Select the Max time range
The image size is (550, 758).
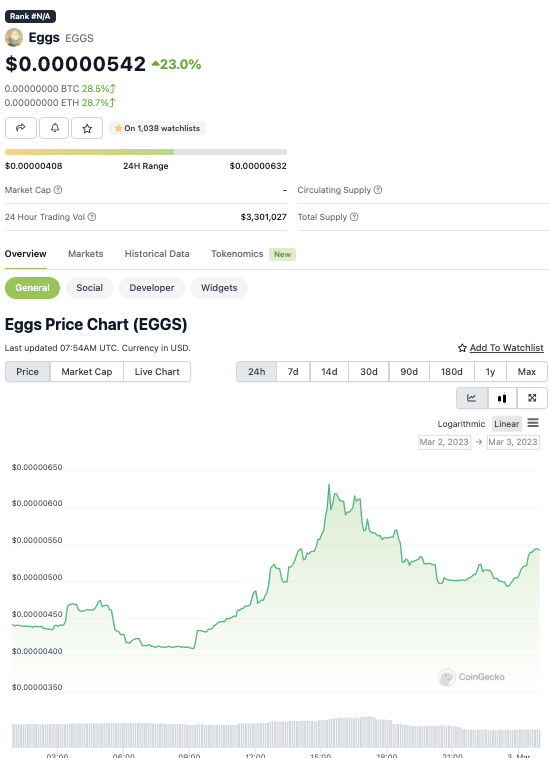point(527,372)
